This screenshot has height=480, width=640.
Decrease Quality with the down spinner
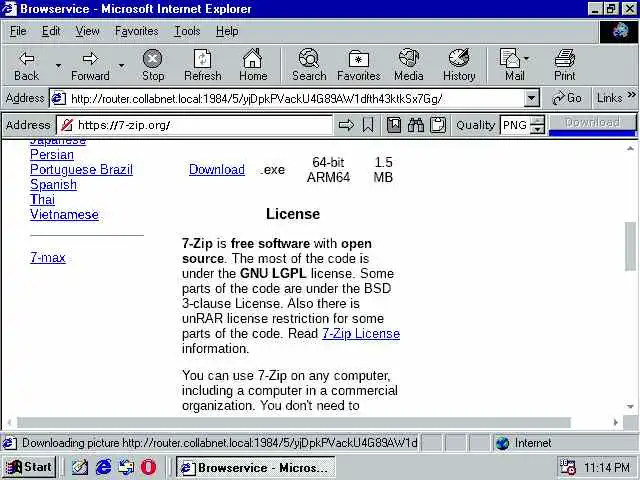[538, 130]
